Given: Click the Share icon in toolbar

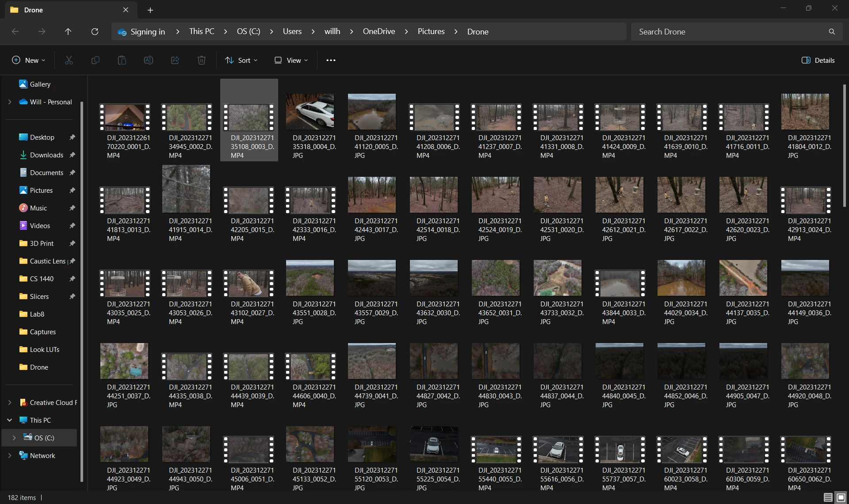Looking at the screenshot, I should (175, 60).
